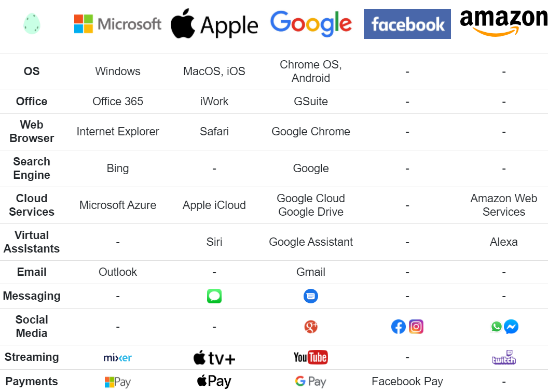This screenshot has height=392, width=548.
Task: Click the Apple TV+ logo
Action: (x=214, y=357)
